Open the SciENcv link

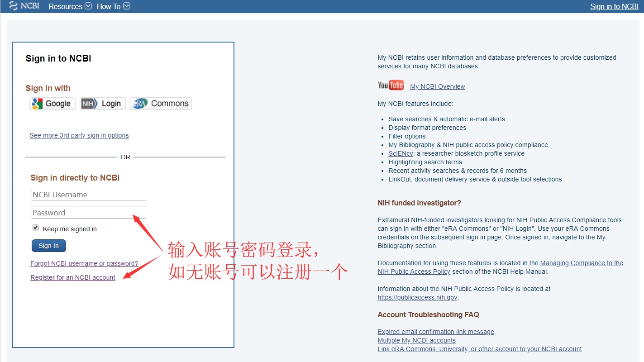[401, 153]
